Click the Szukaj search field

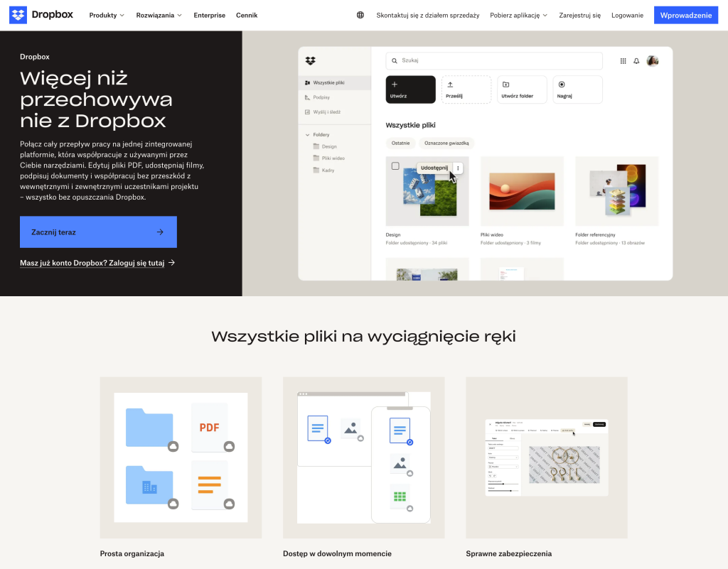click(x=494, y=61)
